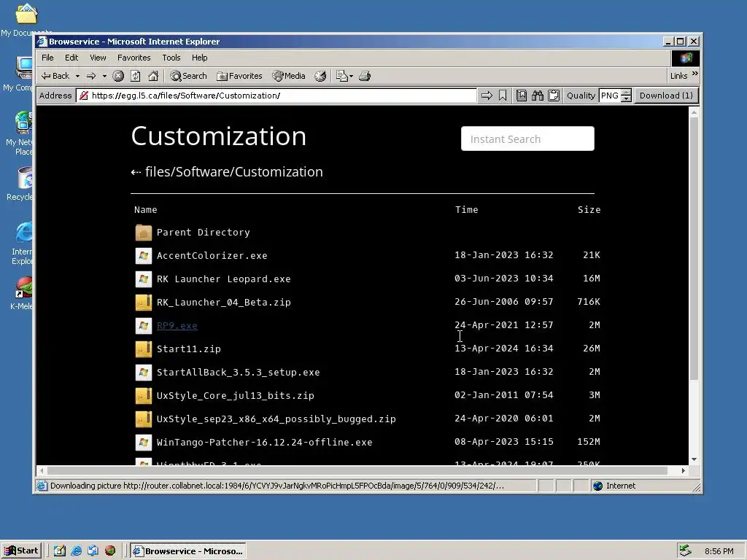Click the RP9.exe link
The image size is (747, 560).
point(177,326)
